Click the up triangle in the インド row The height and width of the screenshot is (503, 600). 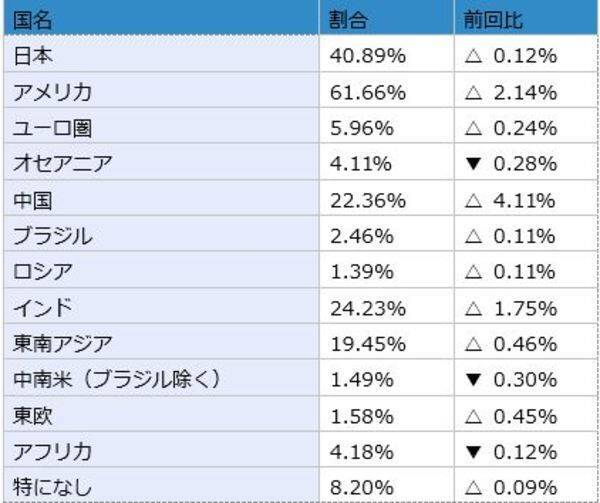tap(475, 308)
